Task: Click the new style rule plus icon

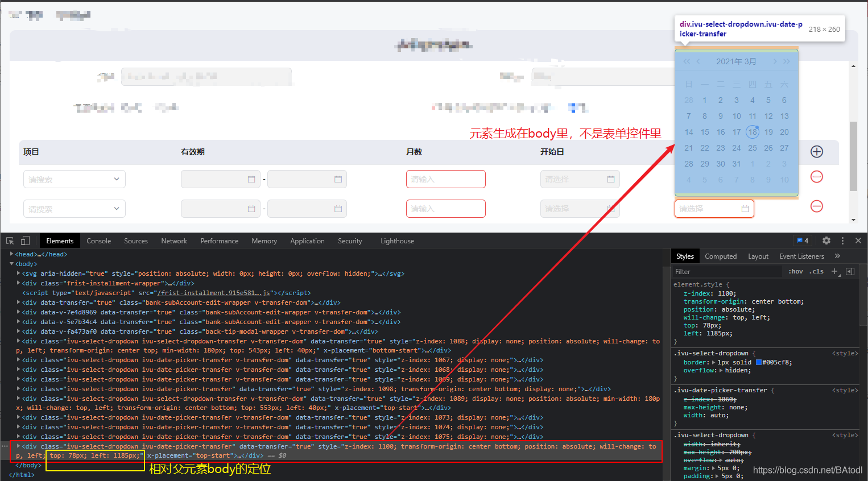Action: pos(834,271)
